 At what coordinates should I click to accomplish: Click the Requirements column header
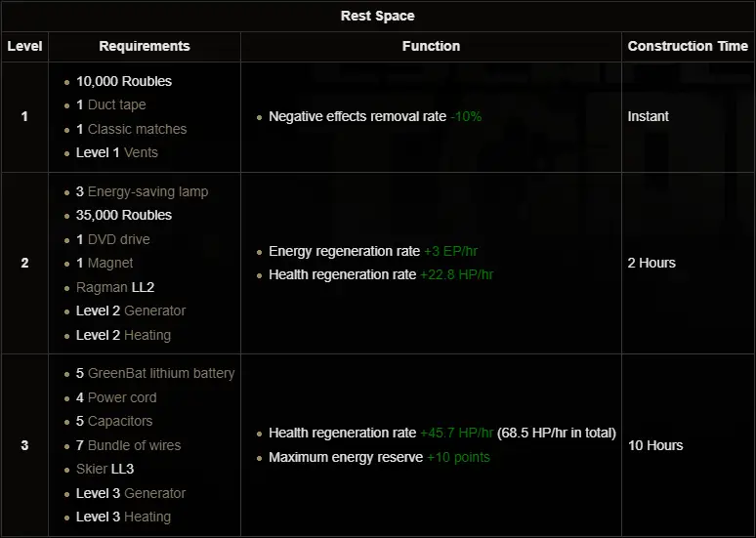tap(145, 46)
